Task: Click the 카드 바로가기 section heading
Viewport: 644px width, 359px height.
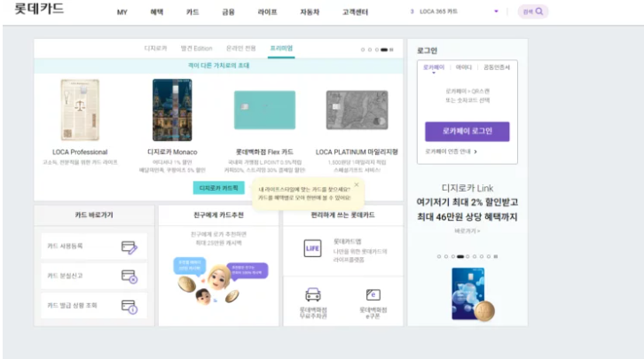Action: coord(94,215)
